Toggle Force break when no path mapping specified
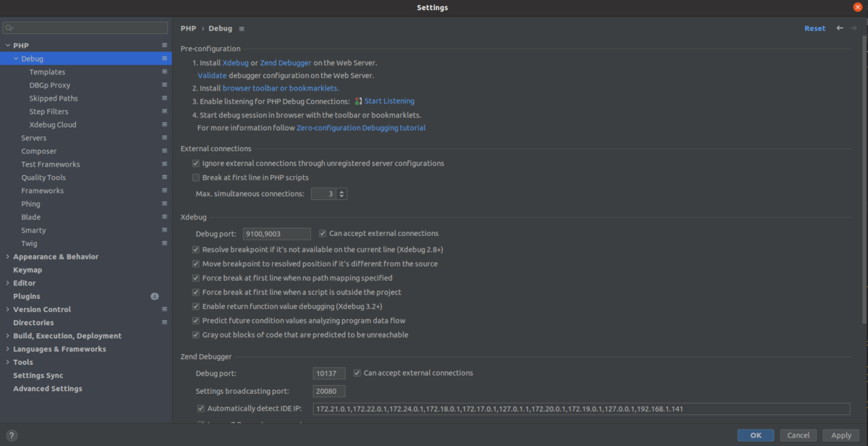This screenshot has height=446, width=868. pyautogui.click(x=195, y=278)
